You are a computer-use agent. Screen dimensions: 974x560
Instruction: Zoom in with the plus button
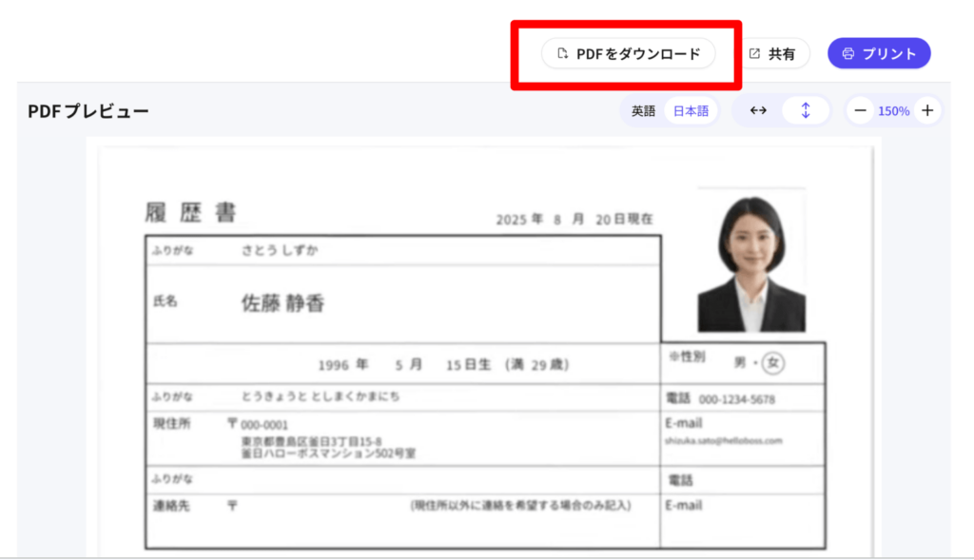coord(927,111)
